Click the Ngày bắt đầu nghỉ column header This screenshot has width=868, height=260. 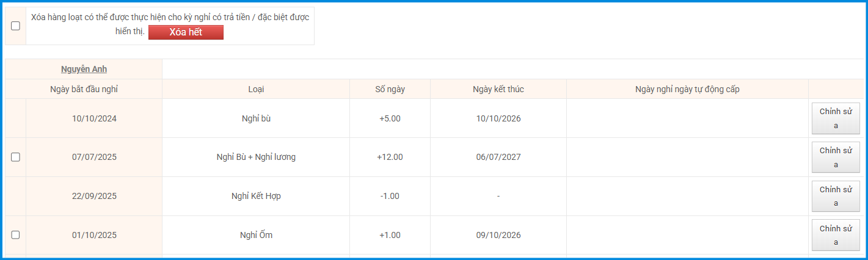[84, 89]
